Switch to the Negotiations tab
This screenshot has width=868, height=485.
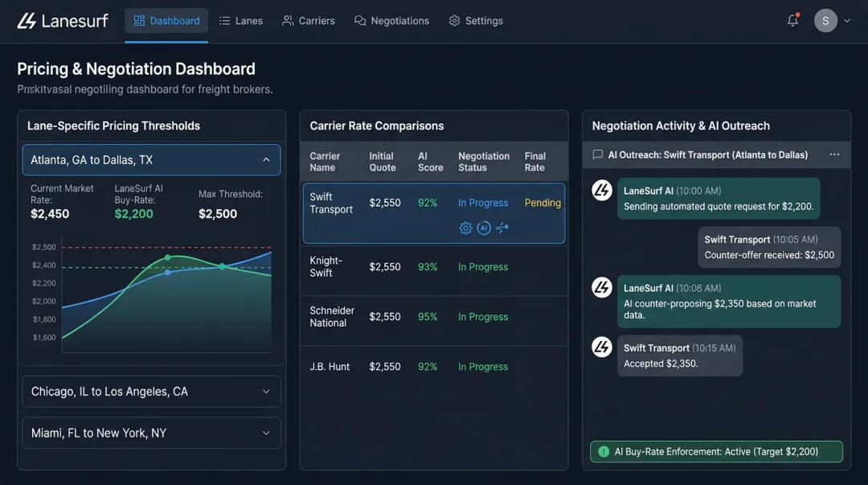(391, 21)
